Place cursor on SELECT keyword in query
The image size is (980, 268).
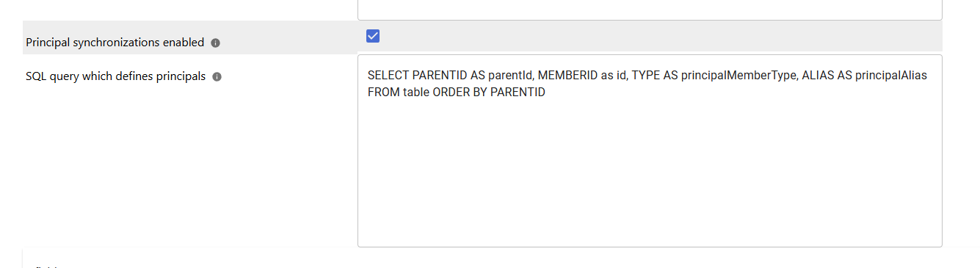point(388,75)
